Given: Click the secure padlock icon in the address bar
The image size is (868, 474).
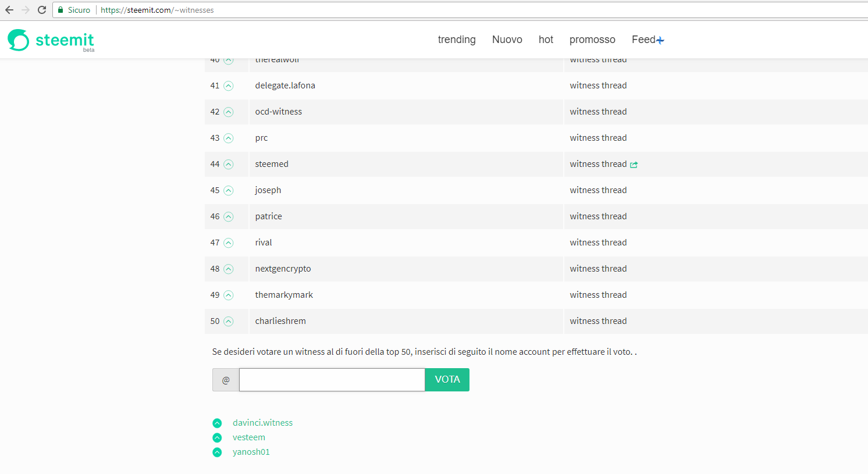Looking at the screenshot, I should click(x=61, y=10).
